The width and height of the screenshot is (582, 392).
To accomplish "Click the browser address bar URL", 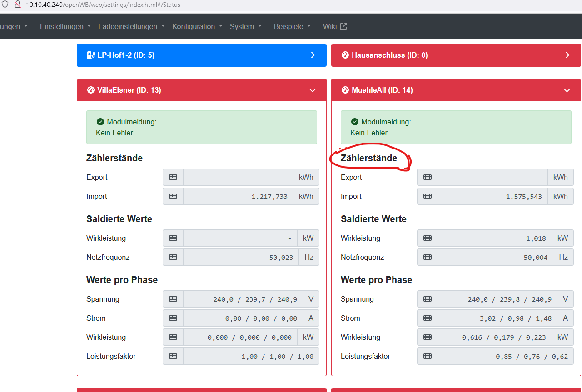I will [x=103, y=5].
